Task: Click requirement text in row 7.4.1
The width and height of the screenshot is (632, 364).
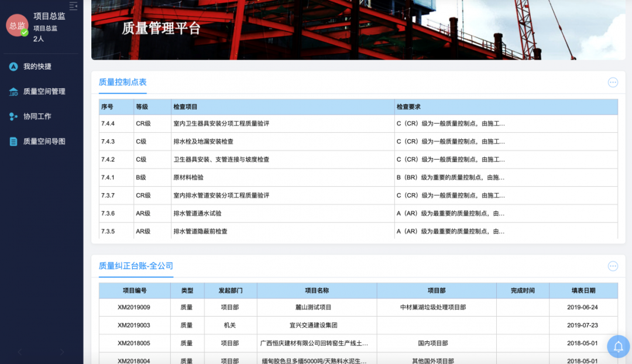Action: [x=450, y=177]
